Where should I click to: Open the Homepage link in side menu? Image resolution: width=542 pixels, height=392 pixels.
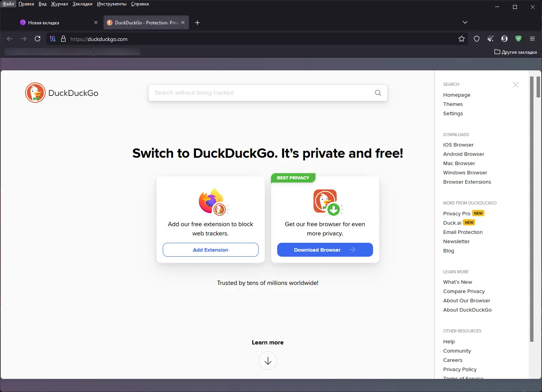coord(457,95)
